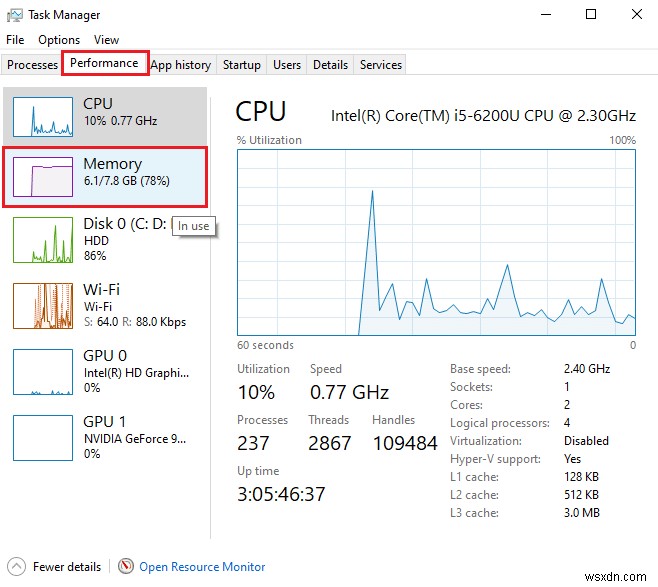The height and width of the screenshot is (587, 658).
Task: Click the Hyper-V support Yes value
Action: click(x=572, y=459)
